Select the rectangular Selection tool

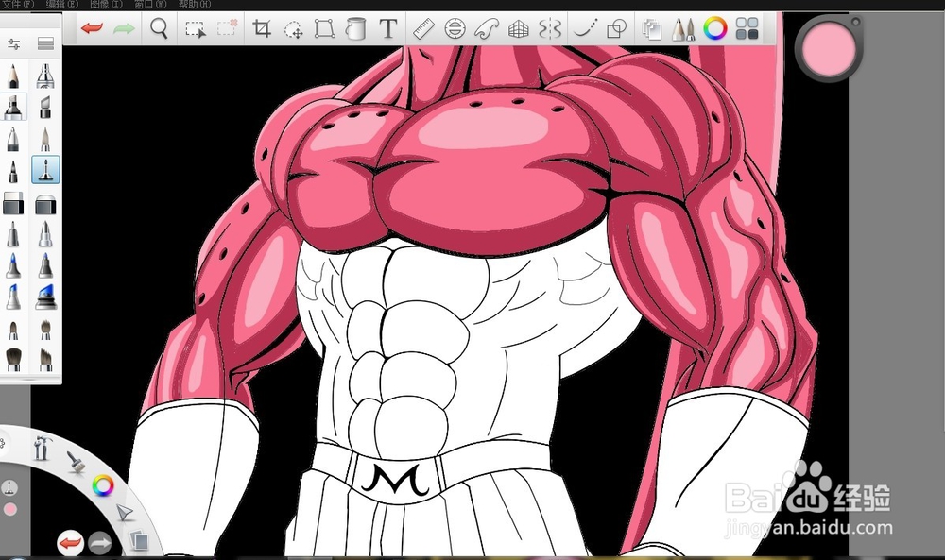[196, 29]
